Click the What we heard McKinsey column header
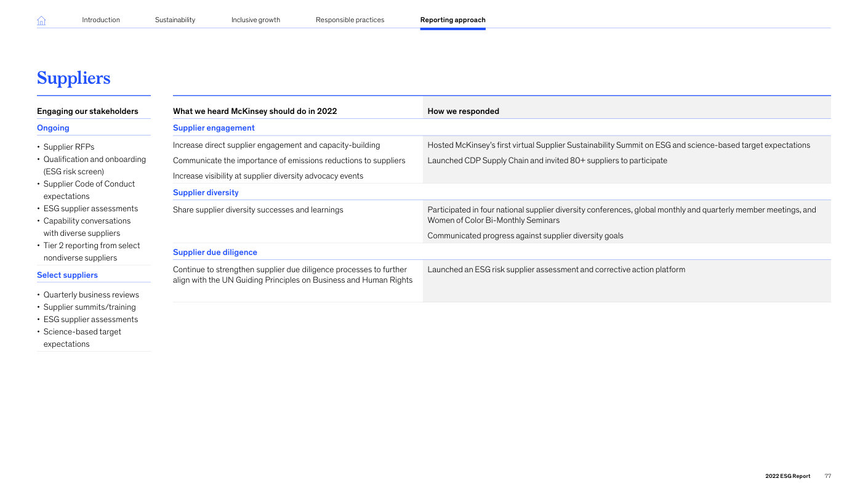868x489 pixels. 255,111
